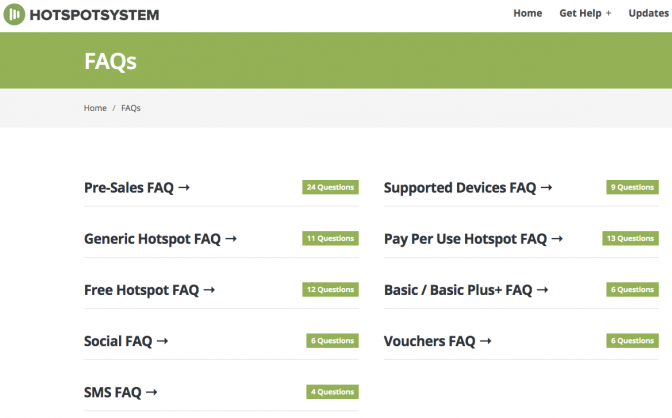Image resolution: width=672 pixels, height=418 pixels.
Task: Click the HotspotSystem logo icon
Action: point(17,15)
